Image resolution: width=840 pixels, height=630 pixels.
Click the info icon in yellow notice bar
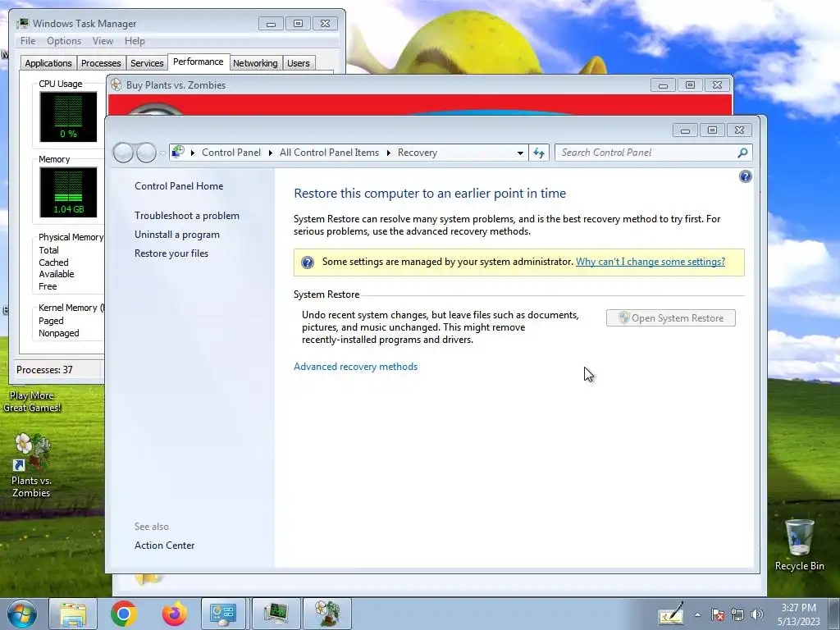(x=308, y=262)
